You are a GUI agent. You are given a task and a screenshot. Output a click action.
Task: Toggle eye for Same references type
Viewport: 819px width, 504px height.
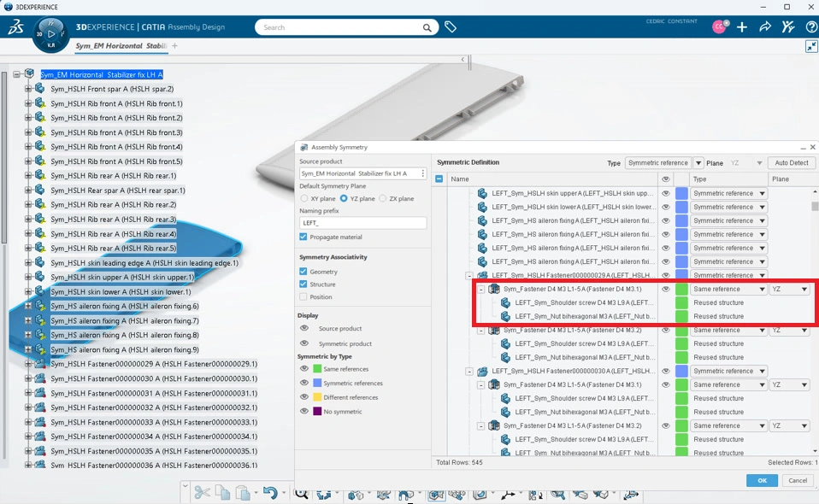pos(304,369)
